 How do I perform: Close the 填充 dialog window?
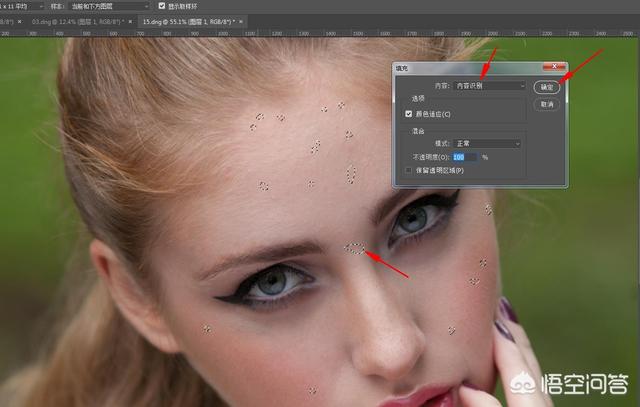coord(554,66)
